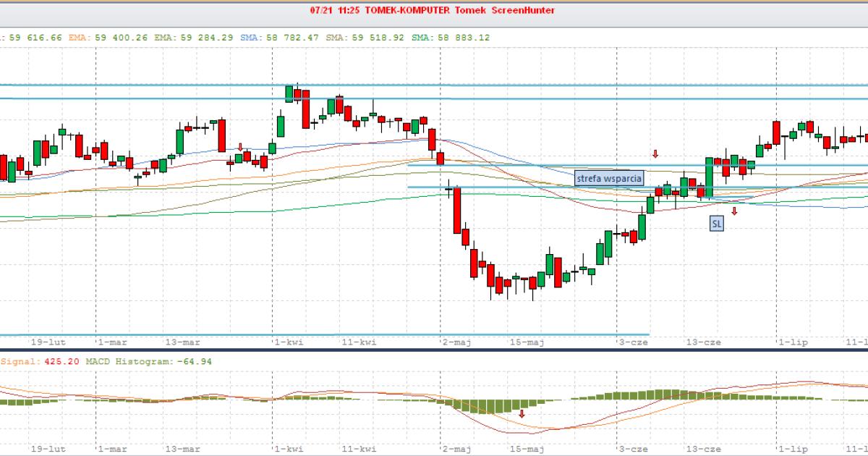Click the dark divider between chart and MACD

pos(434,350)
